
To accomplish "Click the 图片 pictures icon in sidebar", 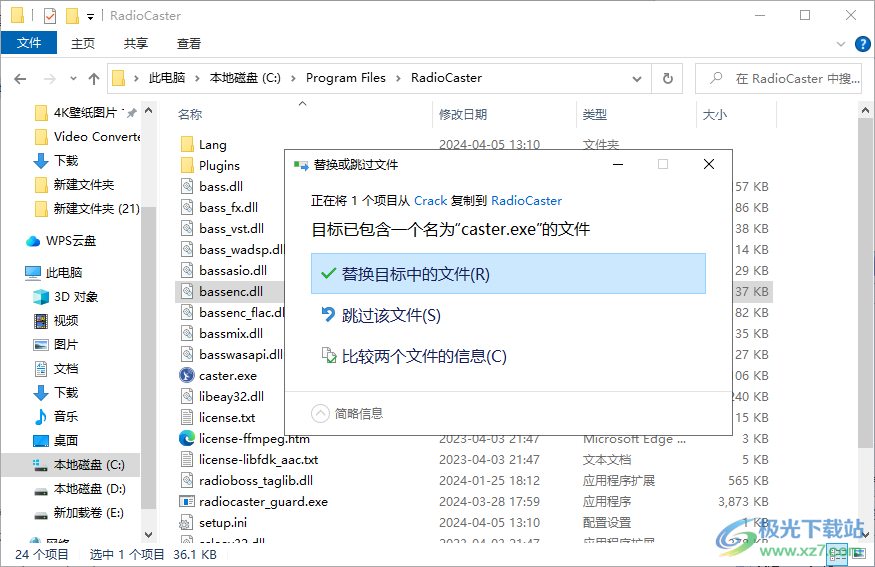I will coord(41,345).
